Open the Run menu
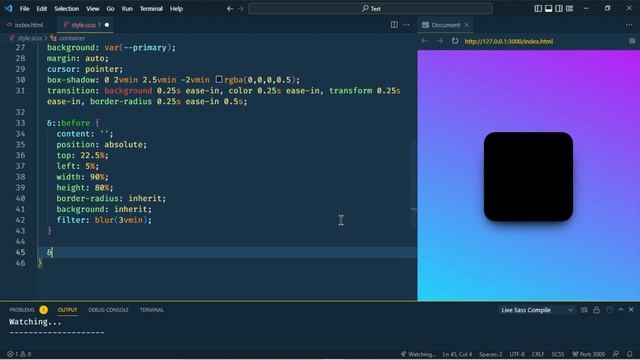The width and height of the screenshot is (640, 360). (x=127, y=9)
